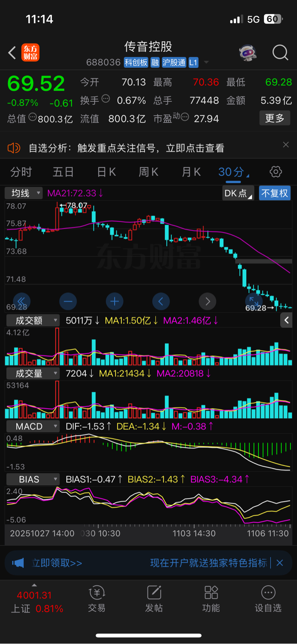
Task: Tap 上证 index 4001.31 ticker
Action: (36, 601)
